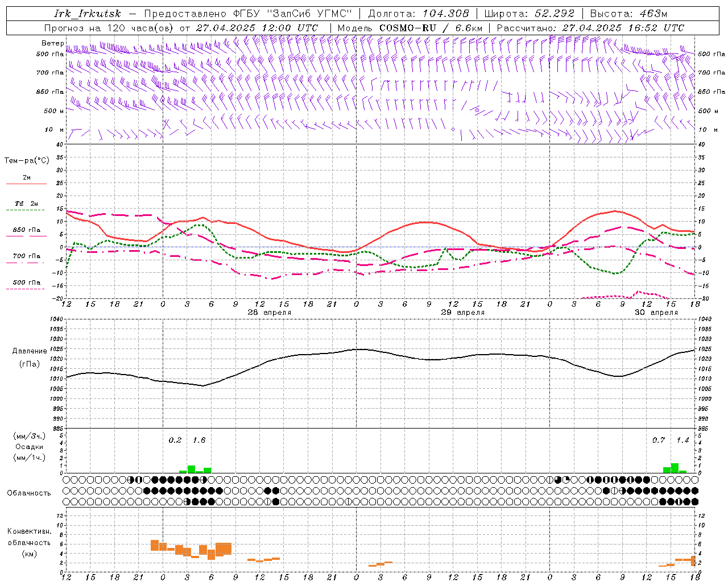Screen dimensions: 728x582
Task: Click the 700 гПа temperature legend entry
Action: click(26, 256)
